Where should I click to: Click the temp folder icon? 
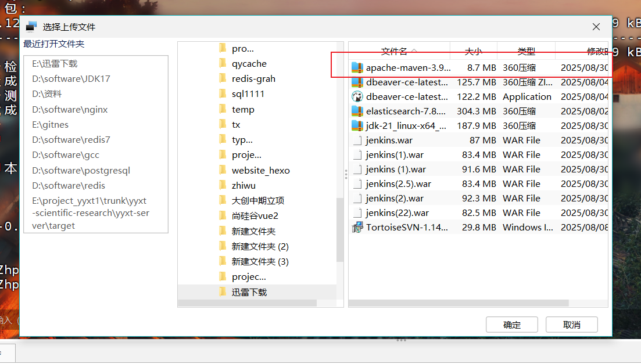click(223, 109)
